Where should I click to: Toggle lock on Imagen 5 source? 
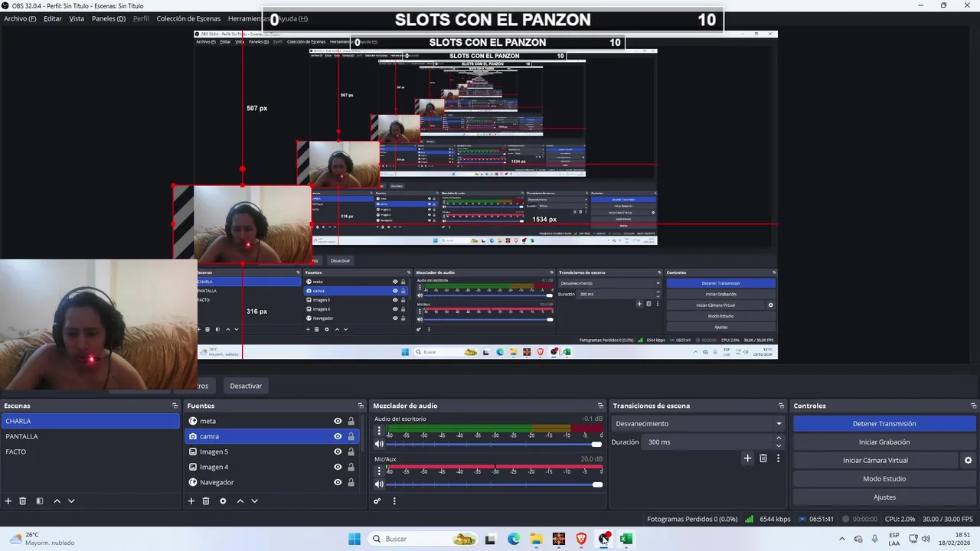click(x=351, y=452)
